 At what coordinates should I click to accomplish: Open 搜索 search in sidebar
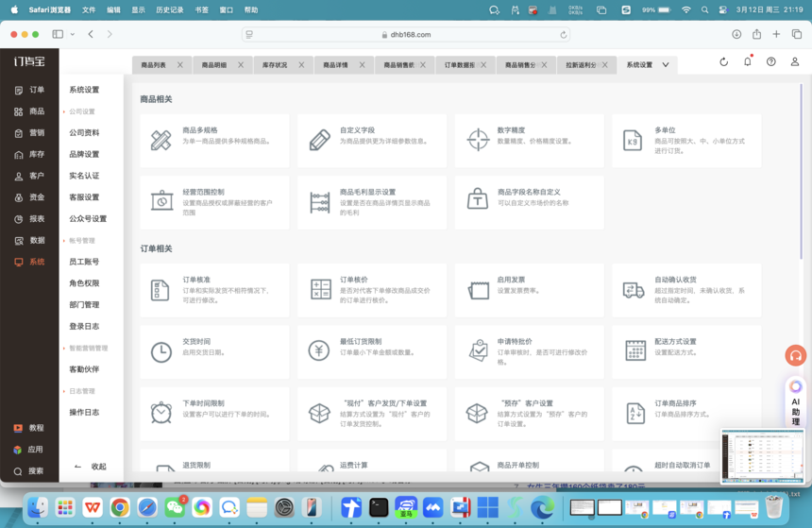(x=29, y=471)
